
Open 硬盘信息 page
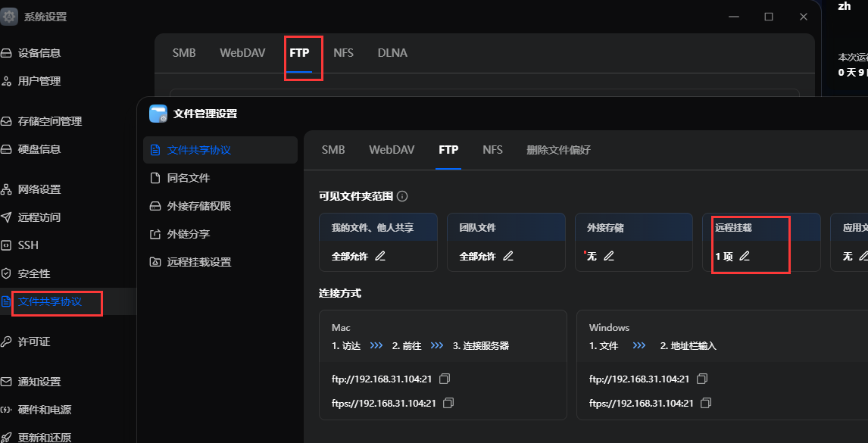pyautogui.click(x=39, y=149)
